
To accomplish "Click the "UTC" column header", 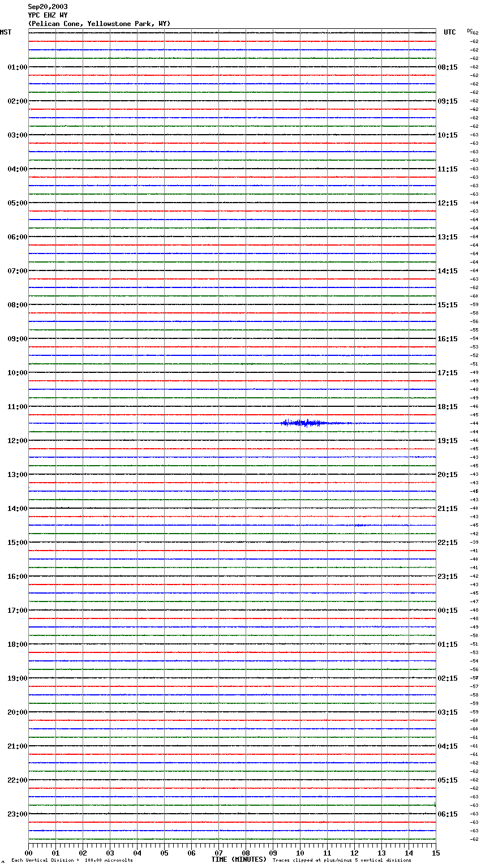I will click(450, 32).
